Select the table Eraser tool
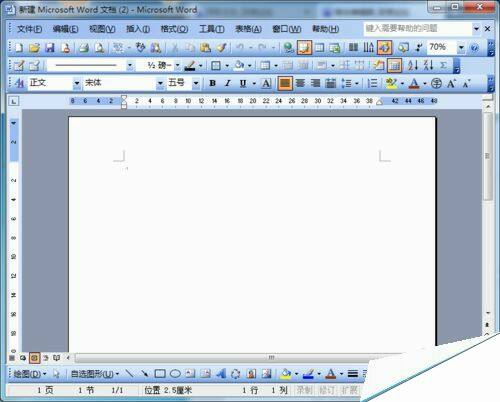 [x=34, y=65]
